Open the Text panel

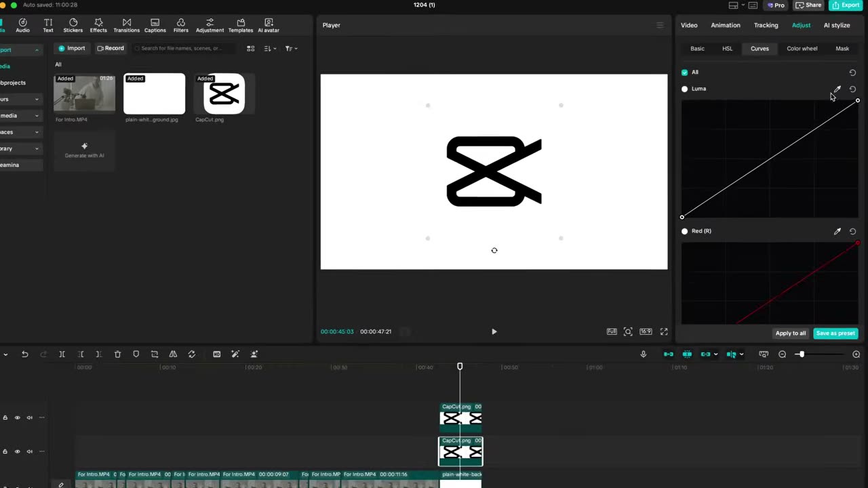48,26
